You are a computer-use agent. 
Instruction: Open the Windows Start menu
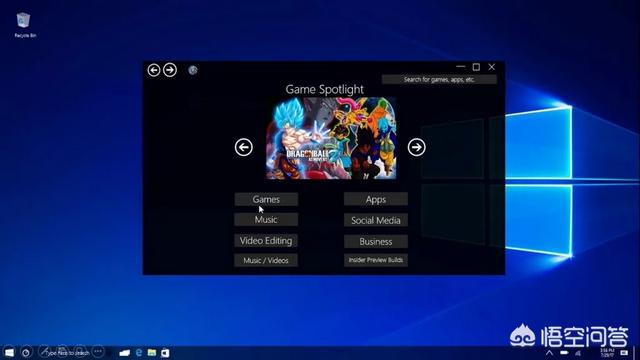point(9,352)
